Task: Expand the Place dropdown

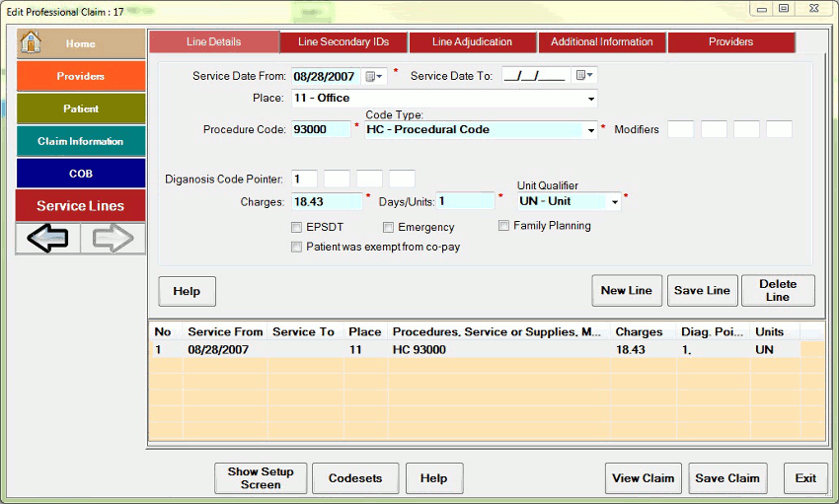Action: point(591,99)
